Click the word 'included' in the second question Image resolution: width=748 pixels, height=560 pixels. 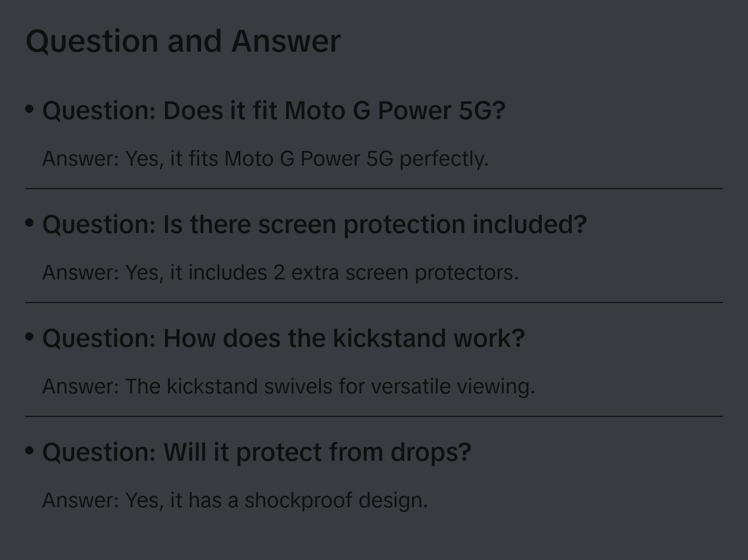pyautogui.click(x=529, y=225)
